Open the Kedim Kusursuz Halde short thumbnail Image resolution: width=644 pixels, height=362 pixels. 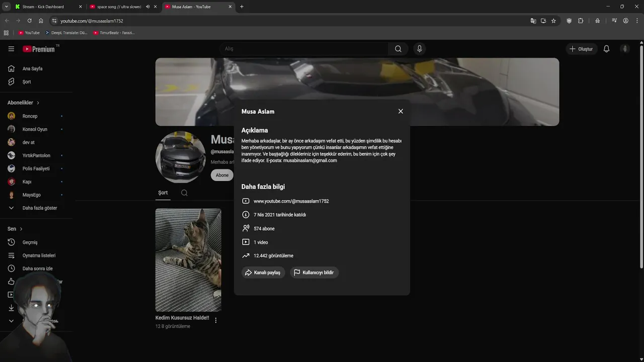pyautogui.click(x=188, y=260)
